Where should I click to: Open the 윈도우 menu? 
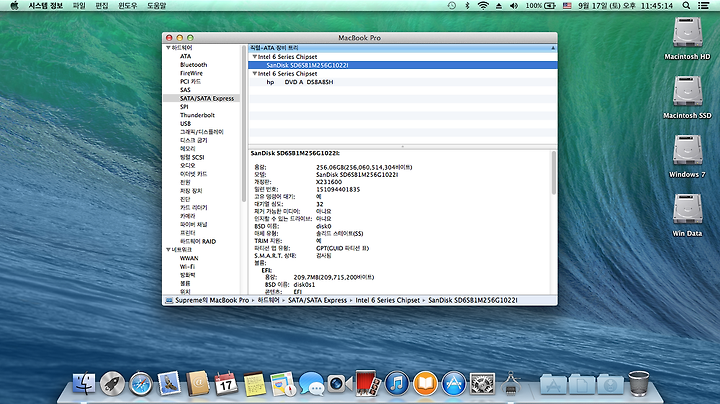tap(128, 6)
